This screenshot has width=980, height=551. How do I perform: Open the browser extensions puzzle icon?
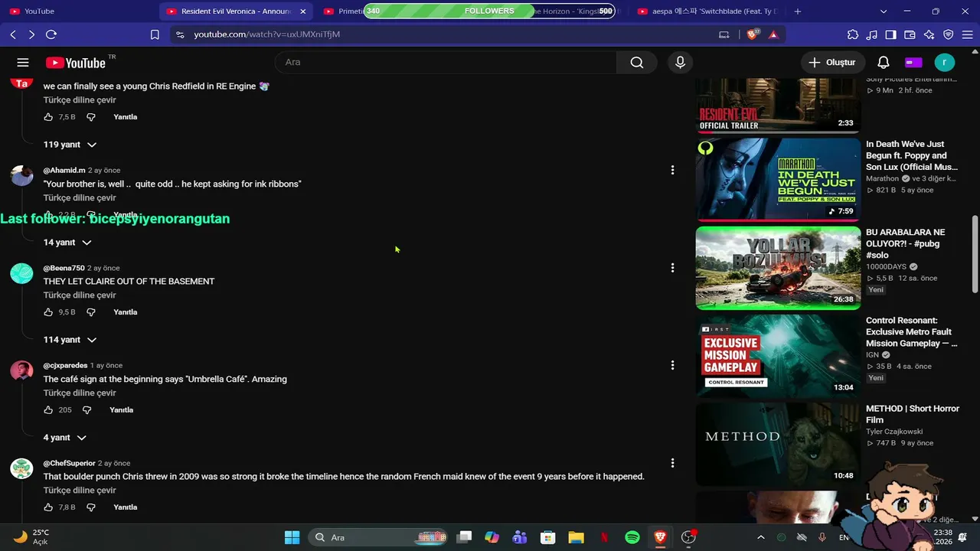pos(853,34)
